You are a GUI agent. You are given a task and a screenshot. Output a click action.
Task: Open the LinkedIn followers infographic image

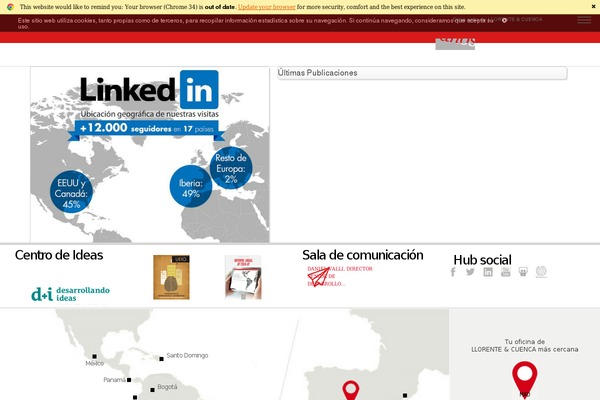click(150, 154)
